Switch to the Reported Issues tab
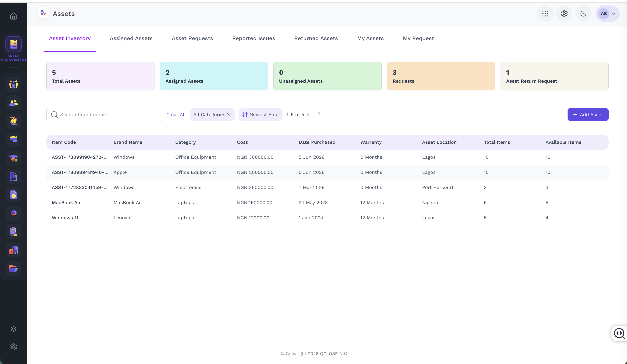 [x=253, y=38]
